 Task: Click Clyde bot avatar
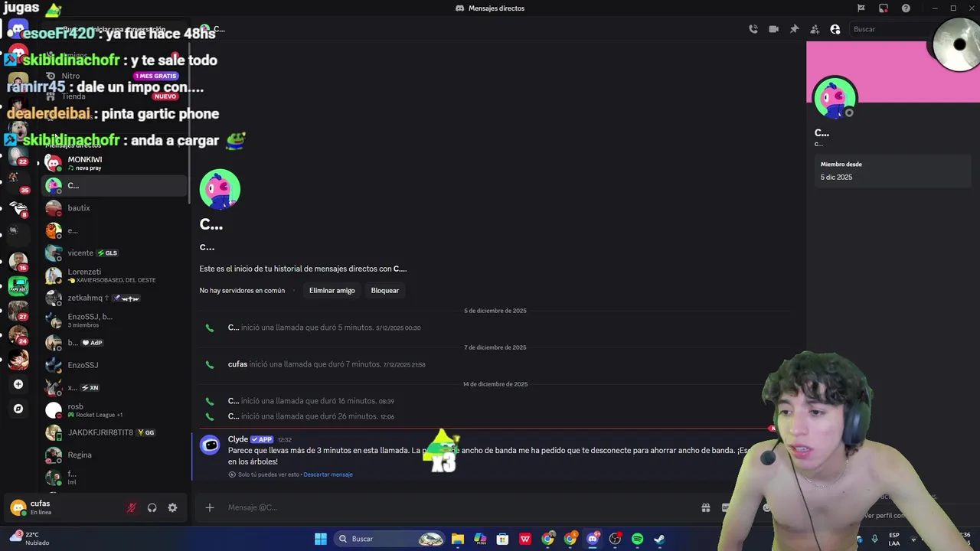coord(210,445)
